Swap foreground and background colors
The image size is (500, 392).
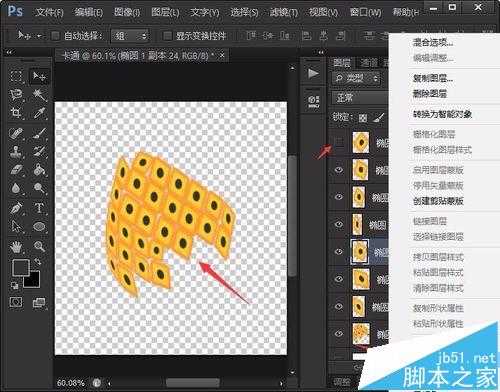pos(38,262)
